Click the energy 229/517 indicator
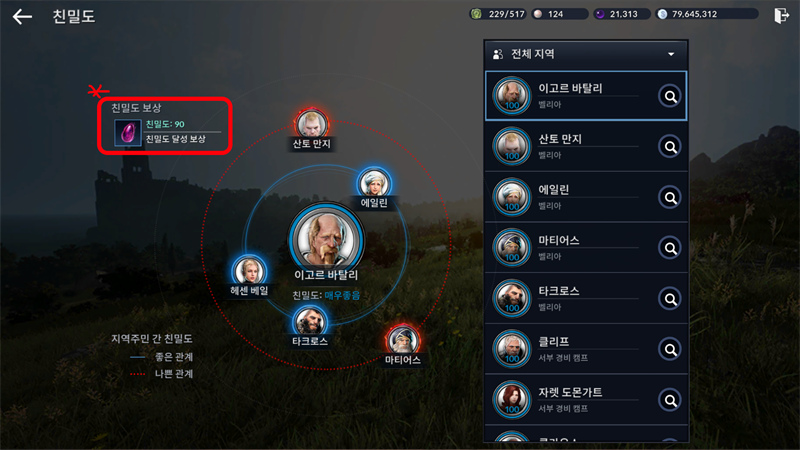 [498, 14]
